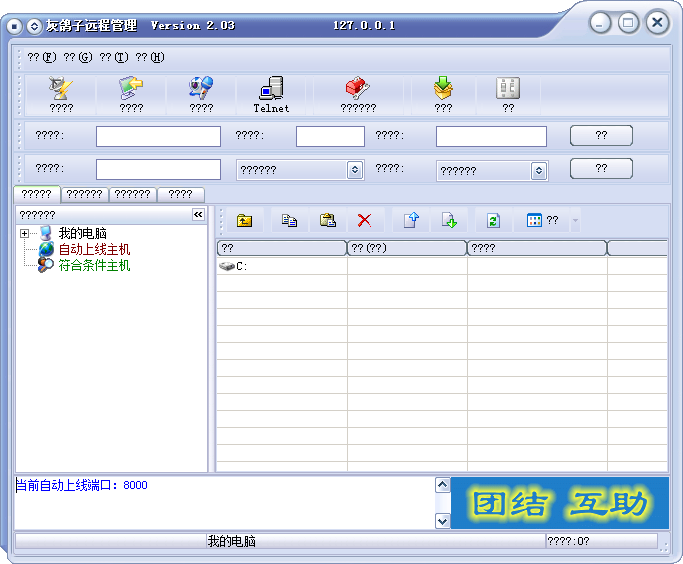Open the rightmost combo box in second filter row
Image resolution: width=683 pixels, height=564 pixels.
point(539,171)
